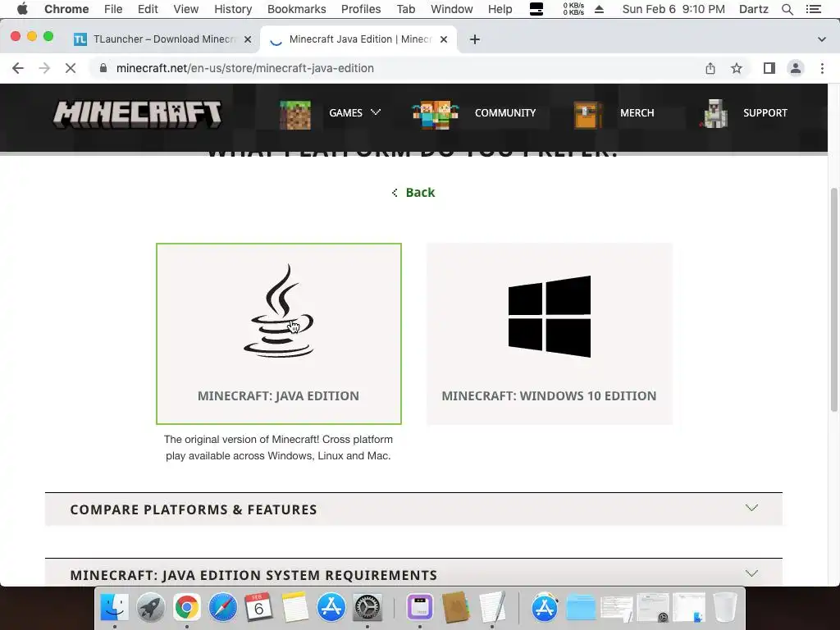Open System Preferences gear in dock

tap(367, 608)
